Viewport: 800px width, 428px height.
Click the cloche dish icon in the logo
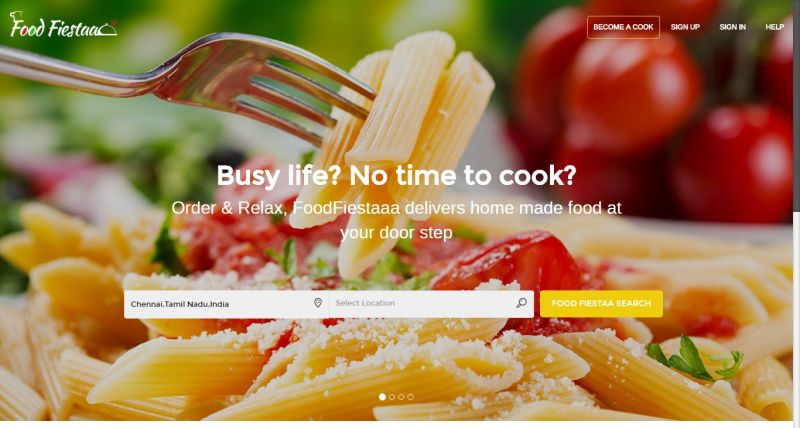(107, 29)
